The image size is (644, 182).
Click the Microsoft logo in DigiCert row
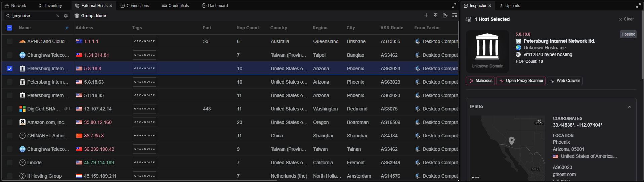(x=23, y=109)
